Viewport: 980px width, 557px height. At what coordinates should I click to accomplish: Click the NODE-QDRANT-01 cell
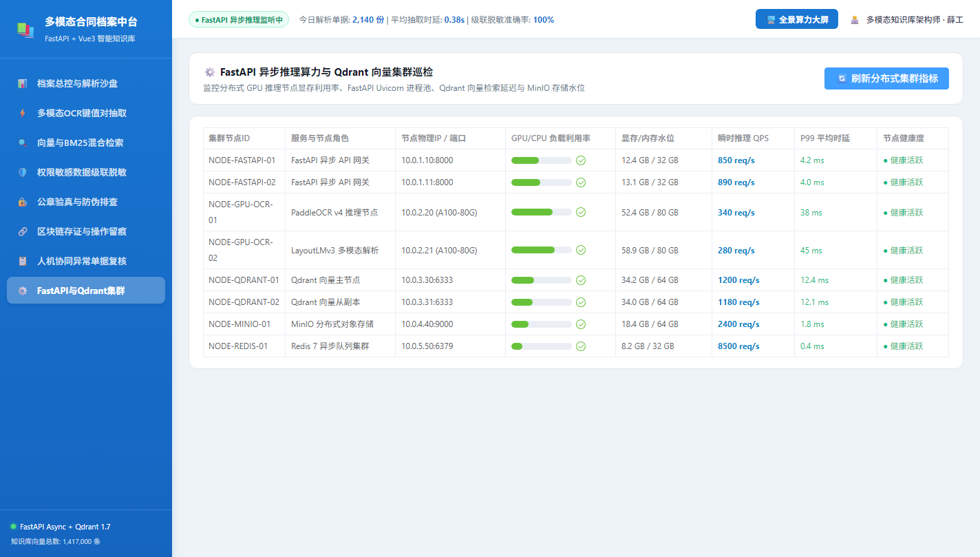click(244, 280)
